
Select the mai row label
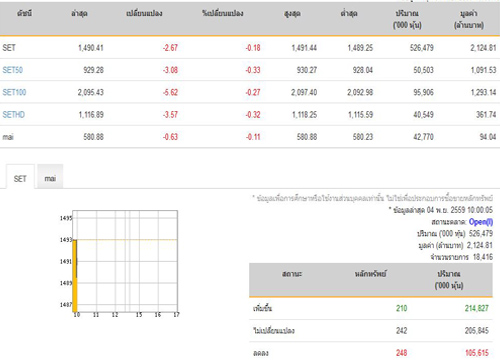pyautogui.click(x=8, y=137)
